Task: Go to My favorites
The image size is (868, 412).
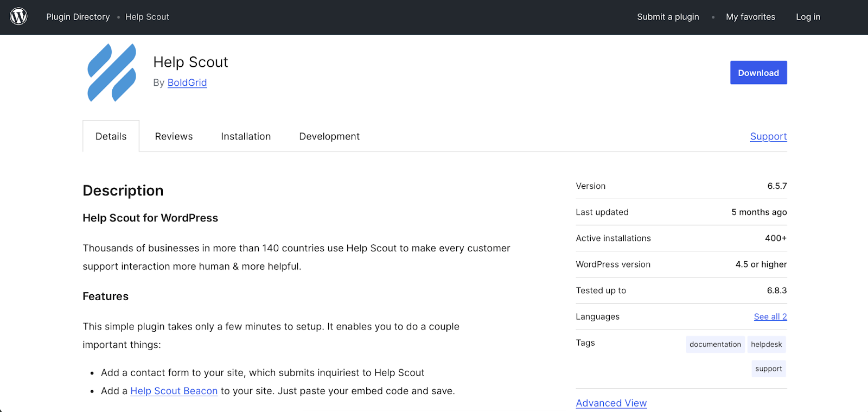Action: pos(750,17)
